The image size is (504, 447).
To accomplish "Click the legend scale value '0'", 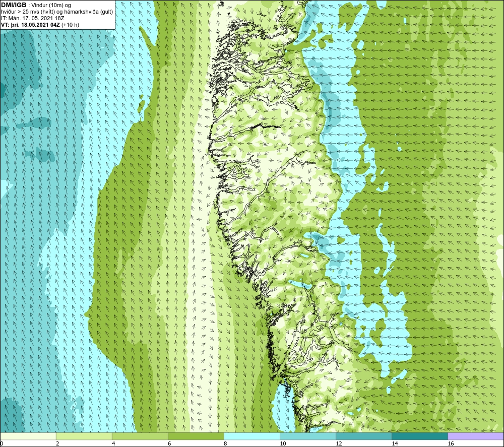I will 2,443.
